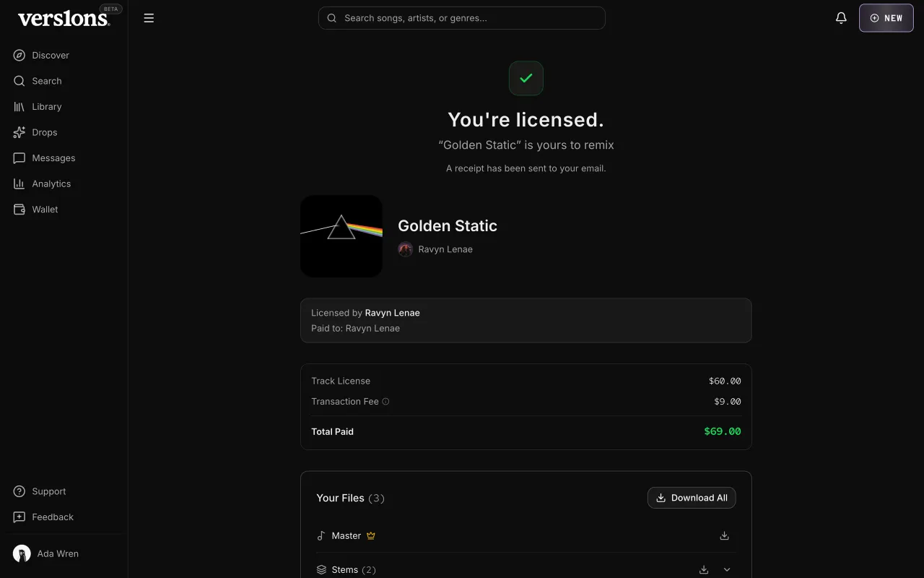This screenshot has height=578, width=924.
Task: Click the Master crown icon
Action: click(x=371, y=536)
